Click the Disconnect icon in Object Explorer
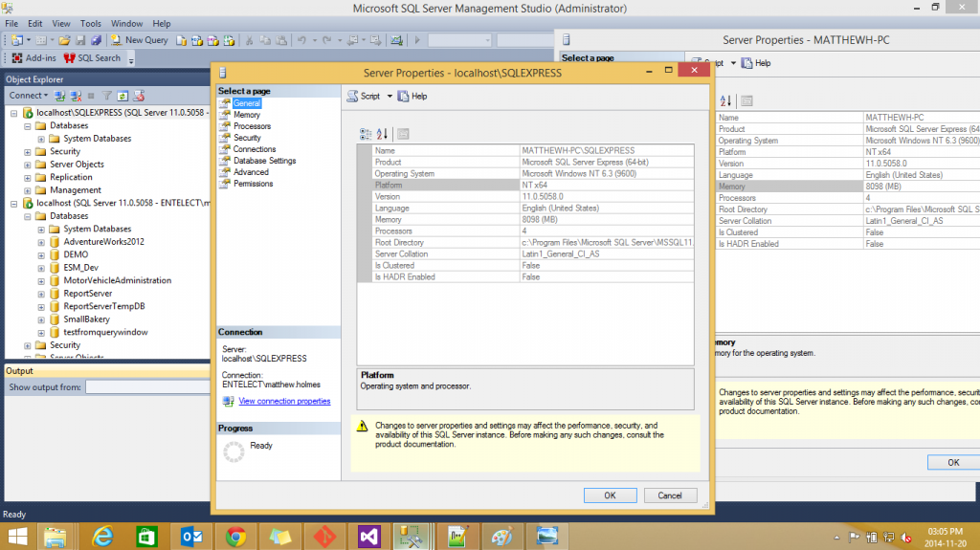This screenshot has height=550, width=980. click(x=77, y=96)
